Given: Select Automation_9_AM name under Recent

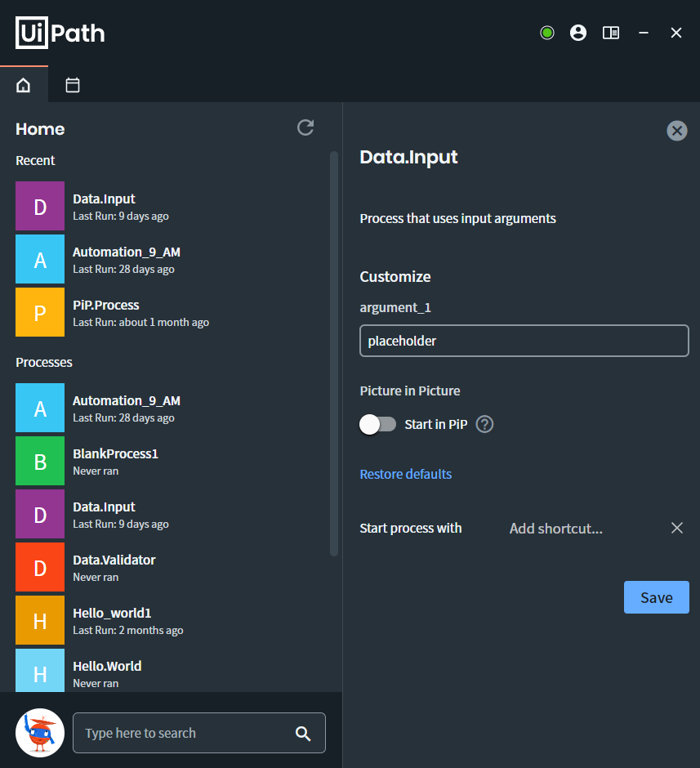Looking at the screenshot, I should point(127,252).
